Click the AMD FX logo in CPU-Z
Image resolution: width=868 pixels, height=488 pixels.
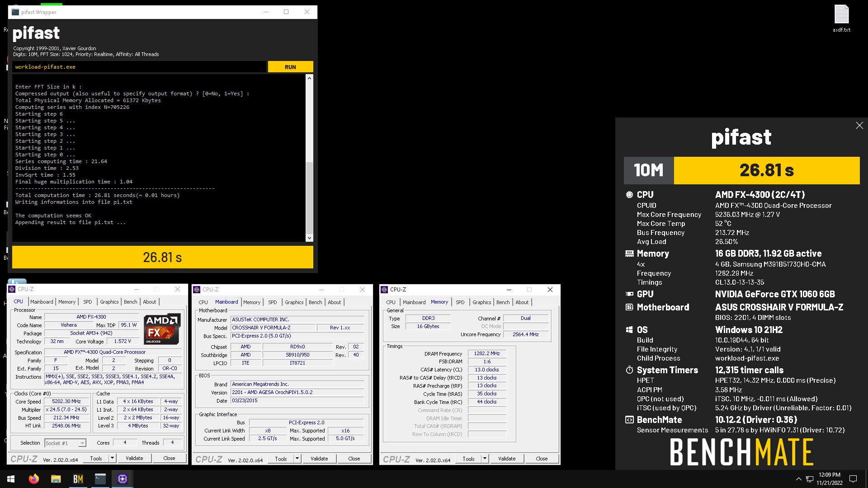point(162,329)
